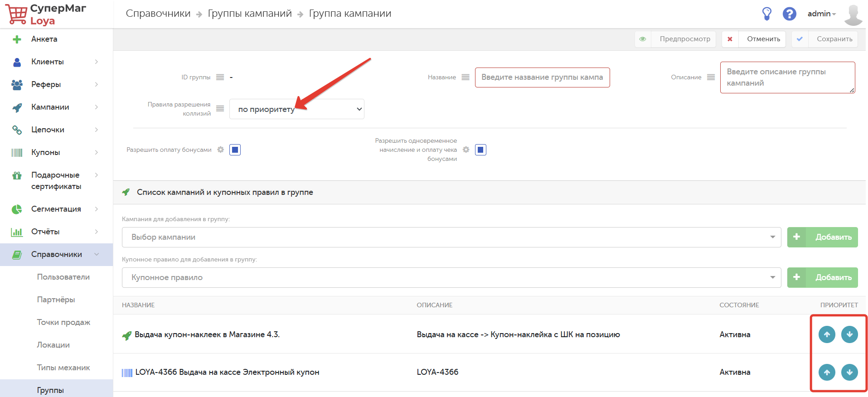This screenshot has height=397, width=868.
Task: Open Партнёры under Справочники
Action: click(x=56, y=300)
